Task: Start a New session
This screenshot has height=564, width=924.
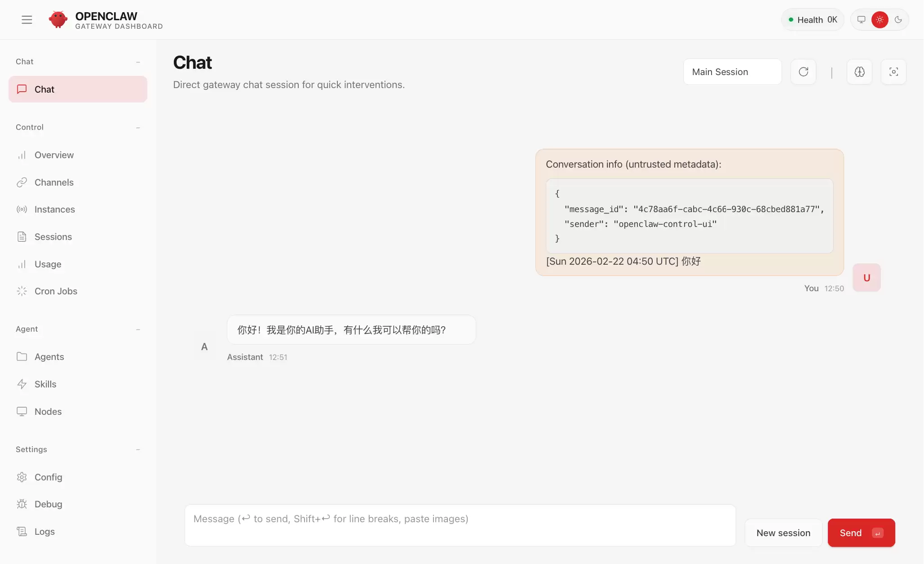Action: pos(783,533)
